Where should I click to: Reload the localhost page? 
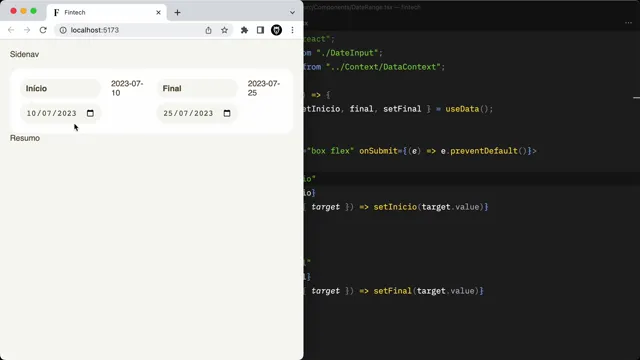click(x=43, y=30)
